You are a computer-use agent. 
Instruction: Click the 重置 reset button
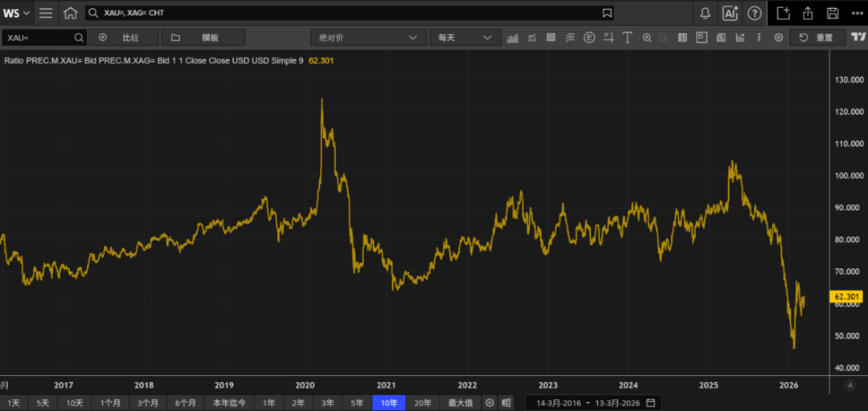click(x=817, y=38)
